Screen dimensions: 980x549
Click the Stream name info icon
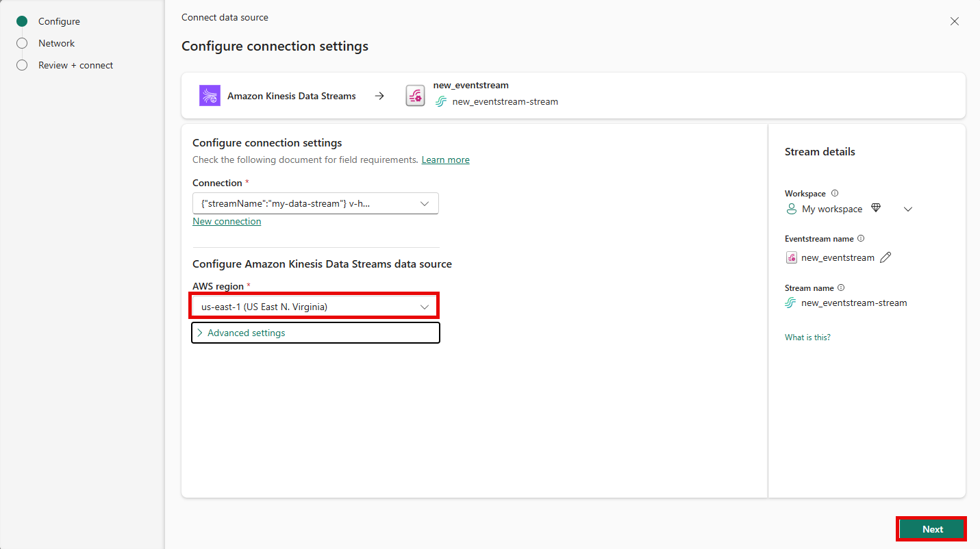click(x=841, y=288)
